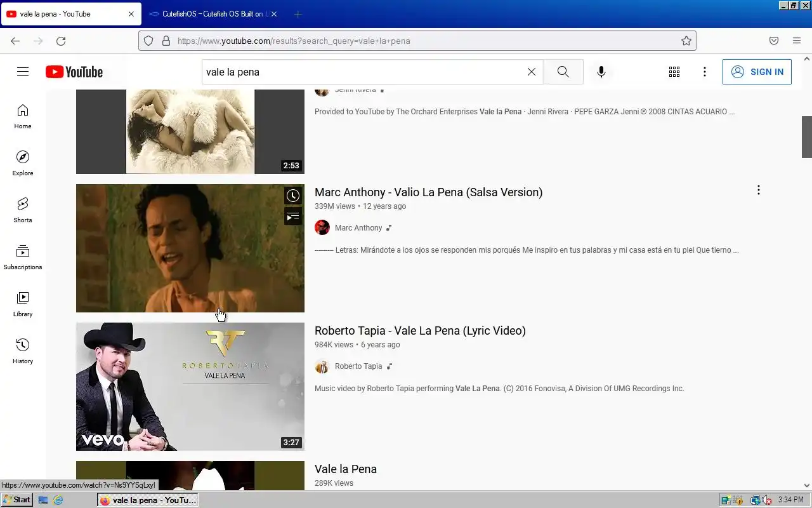
Task: Click the system tray volume icon
Action: (x=767, y=500)
